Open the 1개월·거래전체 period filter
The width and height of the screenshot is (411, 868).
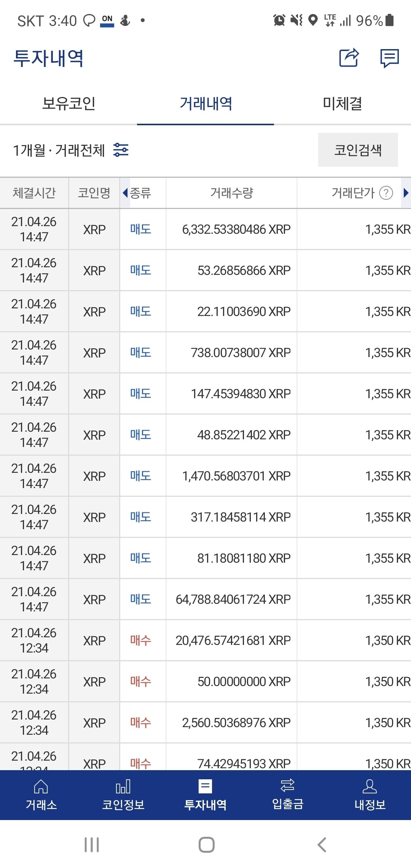coord(59,150)
